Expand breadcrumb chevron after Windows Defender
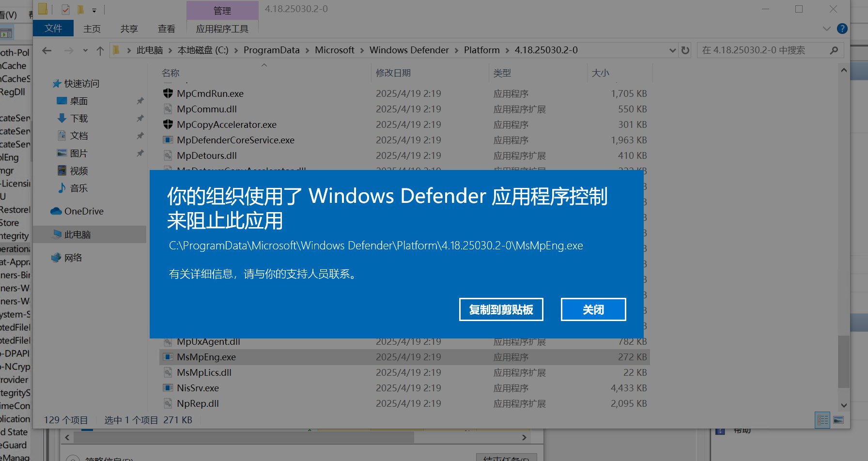Viewport: 868px width, 461px height. click(x=456, y=50)
